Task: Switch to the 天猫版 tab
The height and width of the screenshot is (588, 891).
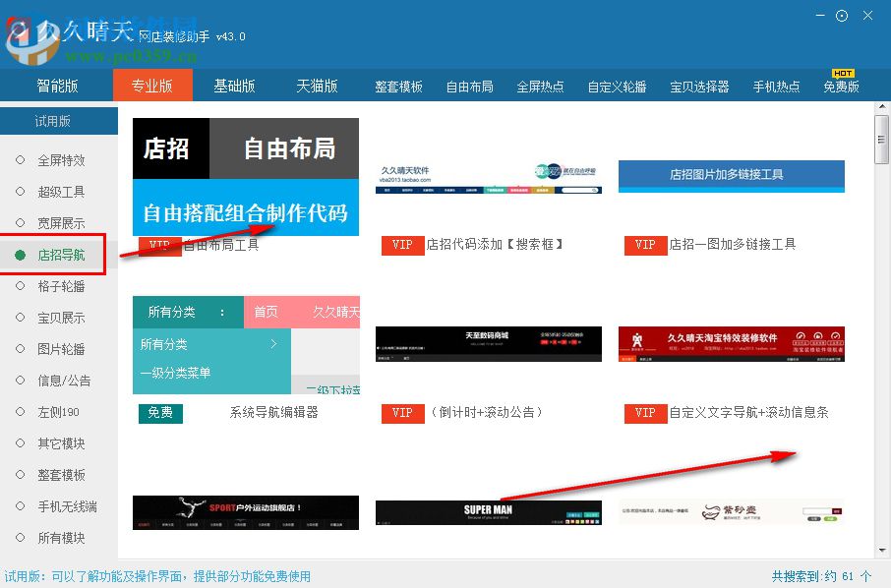Action: pos(317,86)
